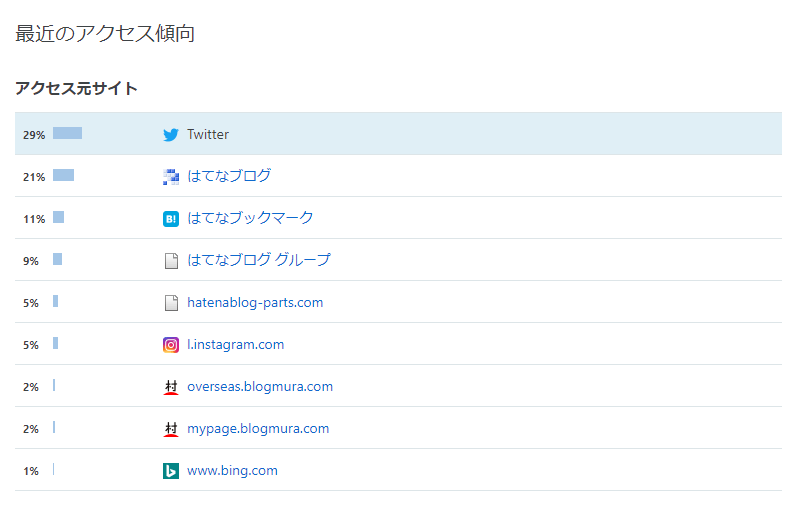Open the はてなブログ グループ link
This screenshot has width=811, height=507.
(x=259, y=260)
